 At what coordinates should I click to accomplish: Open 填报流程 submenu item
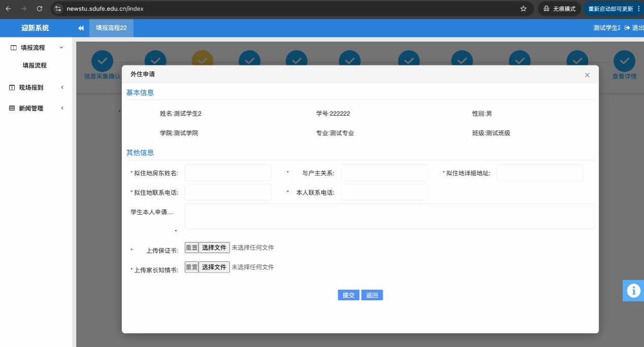[x=35, y=65]
